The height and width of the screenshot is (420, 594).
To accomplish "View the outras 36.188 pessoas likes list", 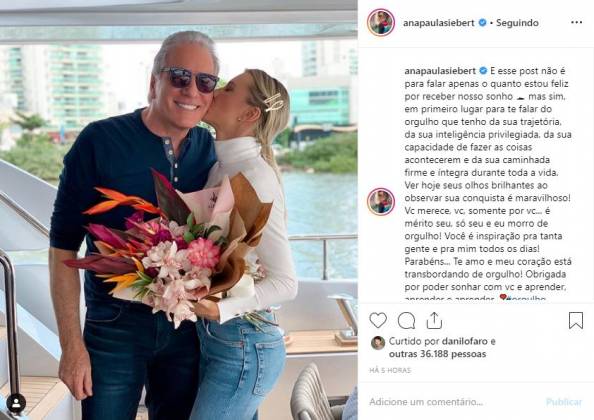I will click(438, 354).
